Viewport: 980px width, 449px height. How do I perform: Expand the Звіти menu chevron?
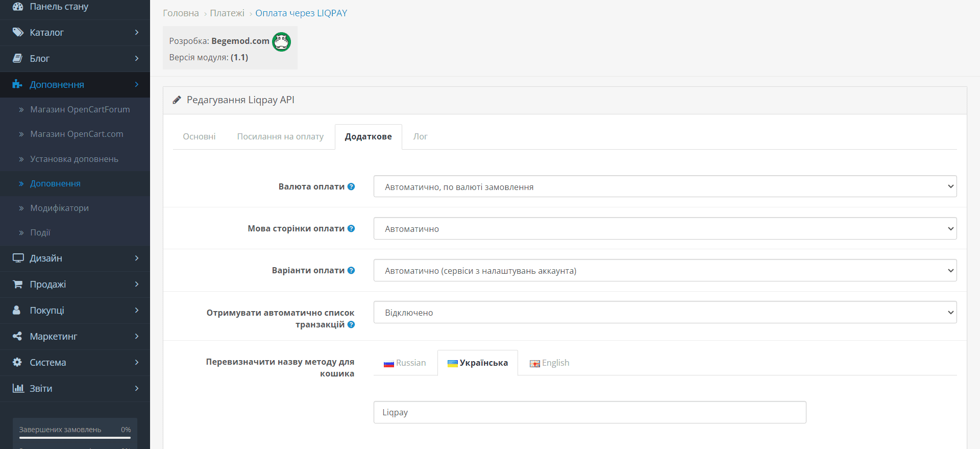tap(137, 388)
